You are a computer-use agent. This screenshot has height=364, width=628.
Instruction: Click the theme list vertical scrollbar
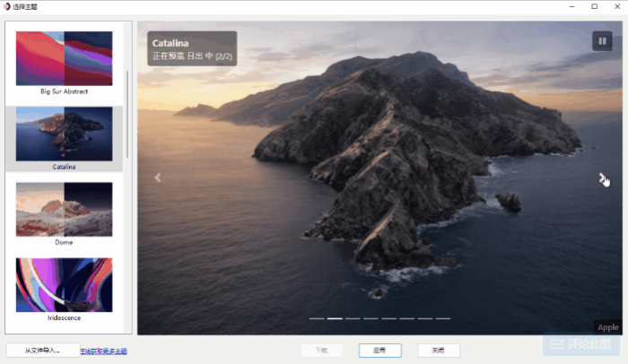point(128,117)
